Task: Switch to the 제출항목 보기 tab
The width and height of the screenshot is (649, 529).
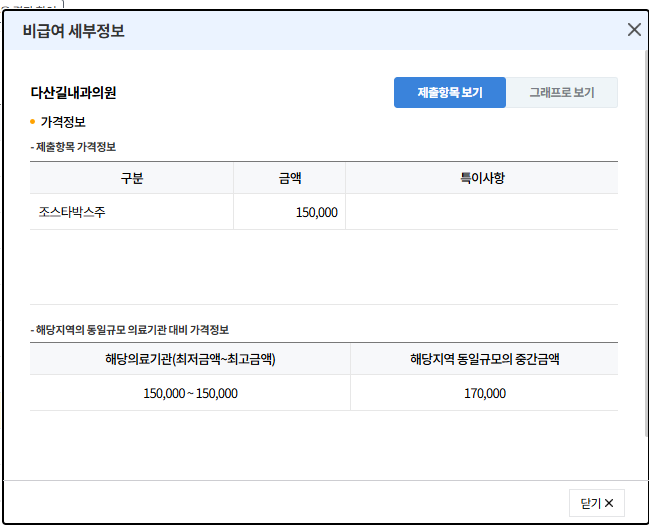Action: pyautogui.click(x=450, y=92)
